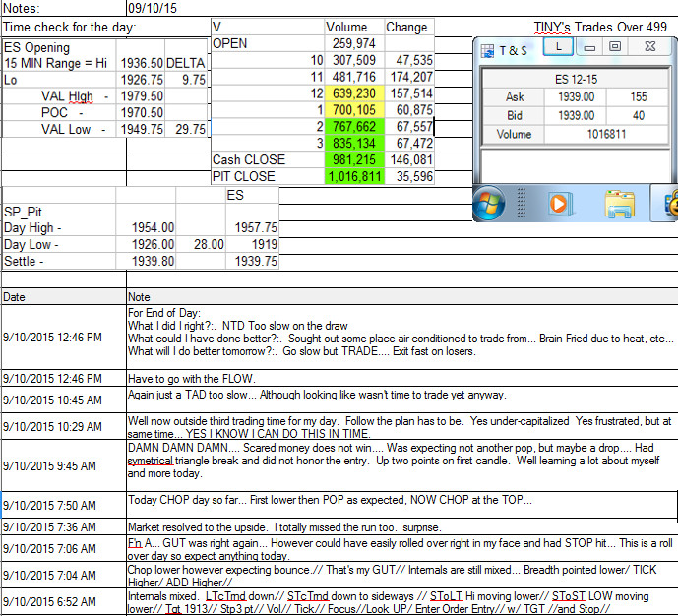
Task: Select the 9/10/2015 6:52 AM timestamp
Action: click(x=64, y=602)
